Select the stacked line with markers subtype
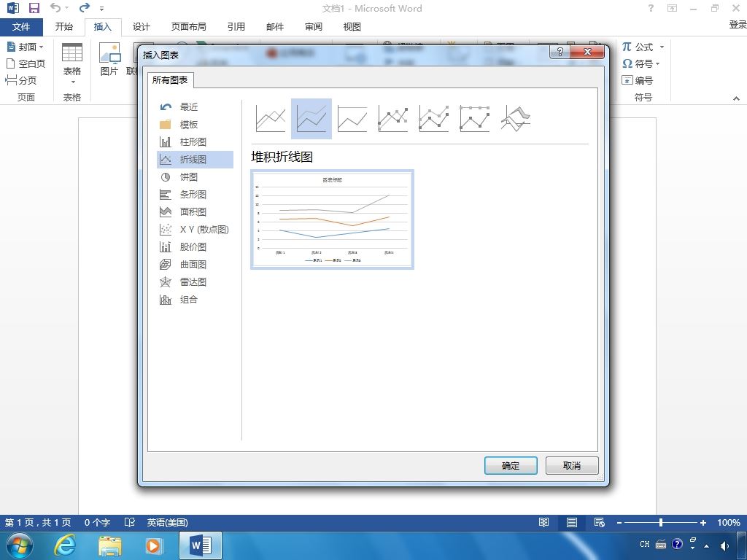Screen dimensions: 747x560 [433, 119]
